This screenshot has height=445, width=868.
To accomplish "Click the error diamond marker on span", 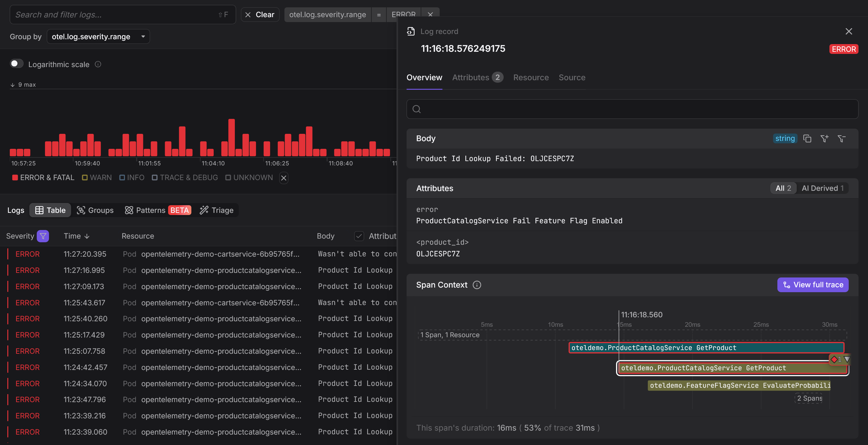I will click(834, 359).
